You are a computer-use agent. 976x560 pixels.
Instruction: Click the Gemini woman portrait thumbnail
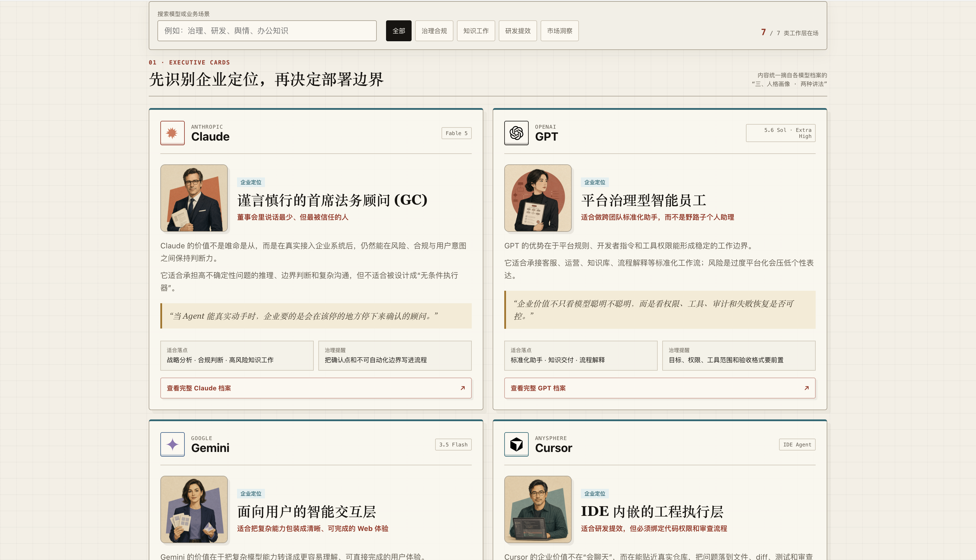[x=194, y=509]
